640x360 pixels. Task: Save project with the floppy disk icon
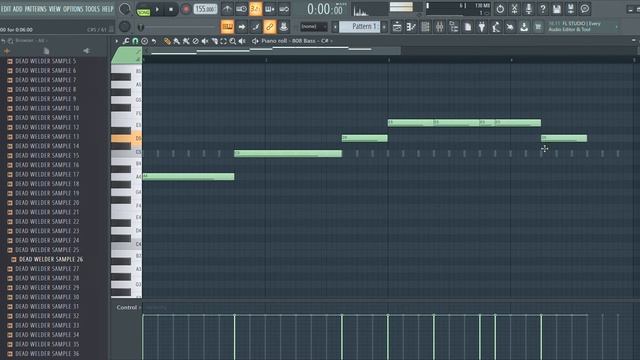tap(557, 9)
